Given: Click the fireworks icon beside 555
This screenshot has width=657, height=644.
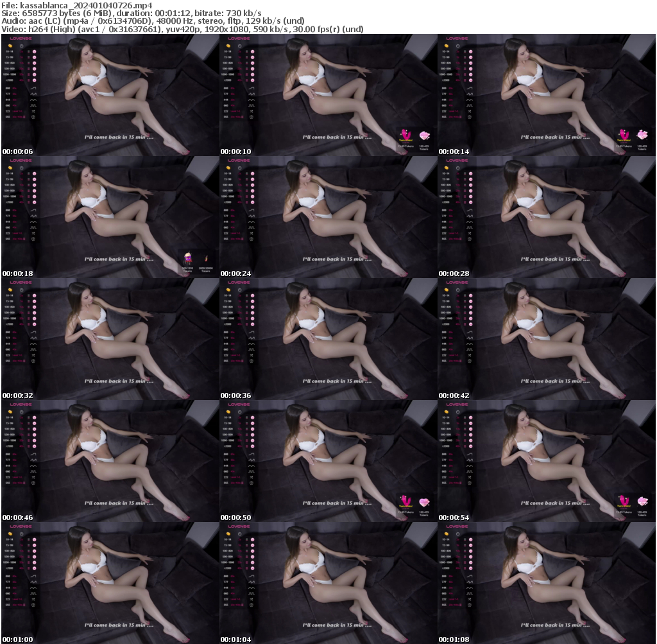Looking at the screenshot, I should pyautogui.click(x=33, y=117).
